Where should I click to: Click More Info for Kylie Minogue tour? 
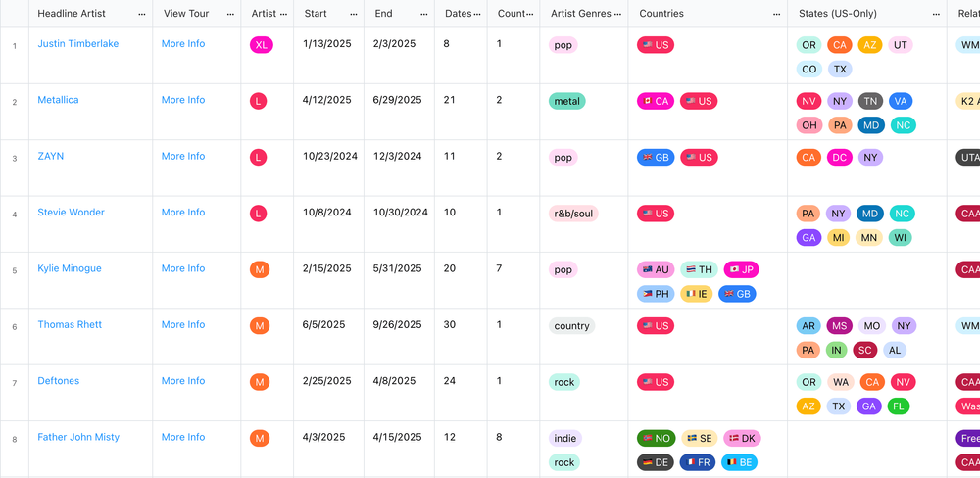click(183, 268)
